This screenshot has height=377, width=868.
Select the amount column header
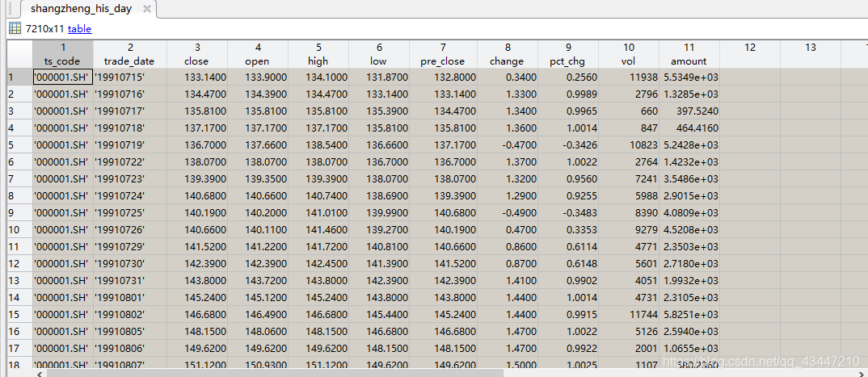[689, 54]
